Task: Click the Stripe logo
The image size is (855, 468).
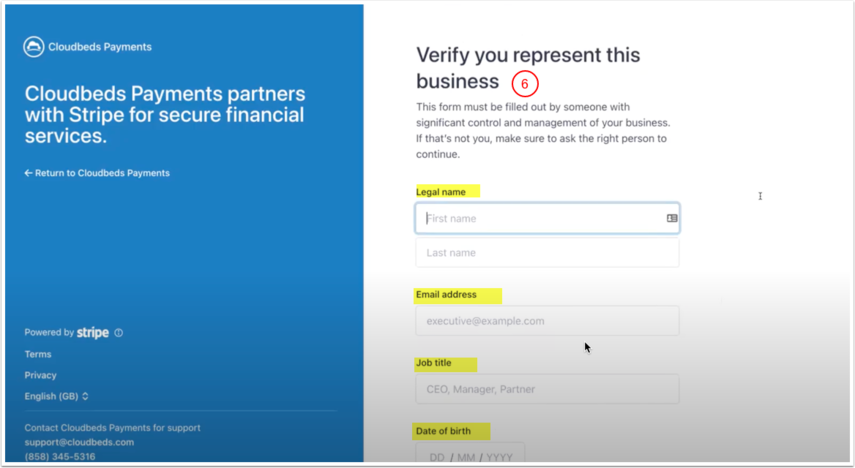Action: click(93, 333)
